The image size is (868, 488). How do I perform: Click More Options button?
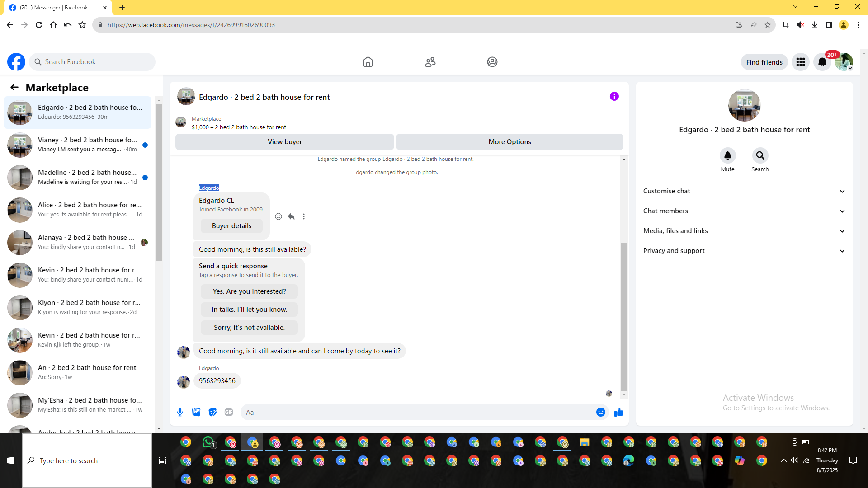(510, 142)
